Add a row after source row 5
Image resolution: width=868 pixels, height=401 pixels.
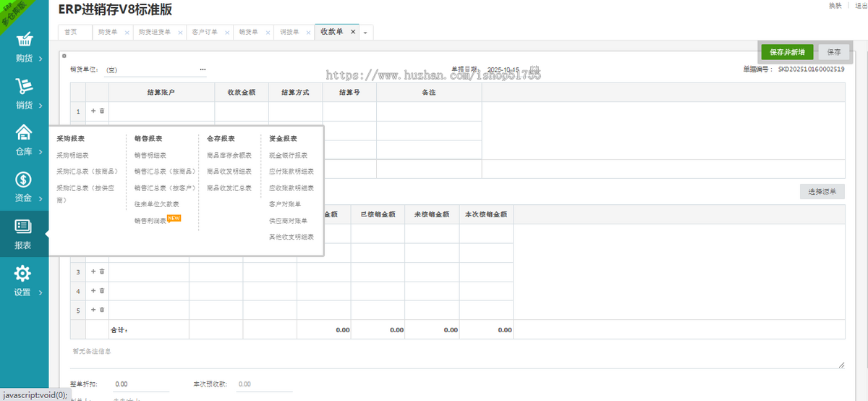click(x=93, y=309)
